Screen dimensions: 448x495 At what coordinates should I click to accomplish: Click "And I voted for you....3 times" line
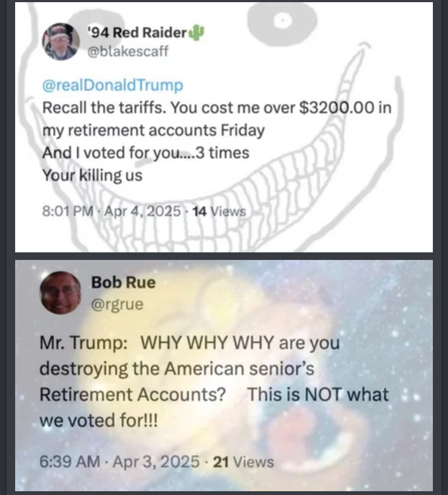(x=146, y=153)
